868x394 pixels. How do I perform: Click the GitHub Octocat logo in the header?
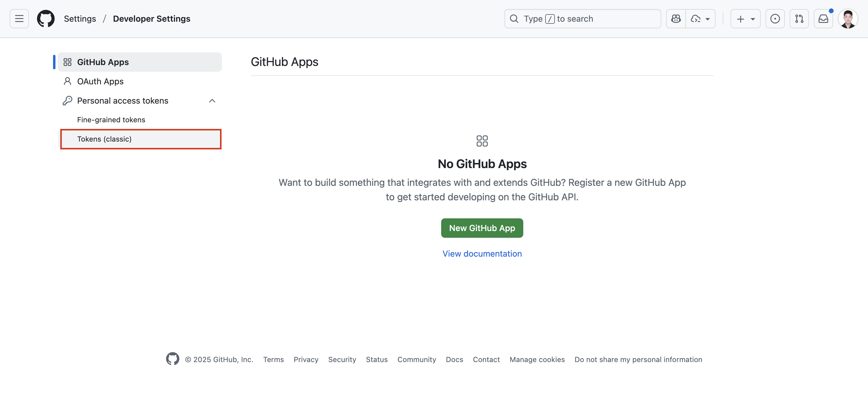pos(46,18)
